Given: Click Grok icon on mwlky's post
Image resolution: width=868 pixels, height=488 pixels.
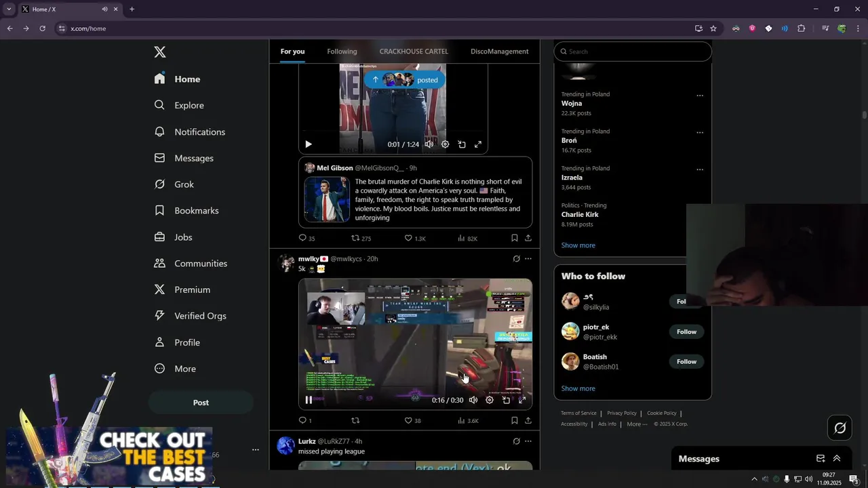Looking at the screenshot, I should (x=516, y=259).
